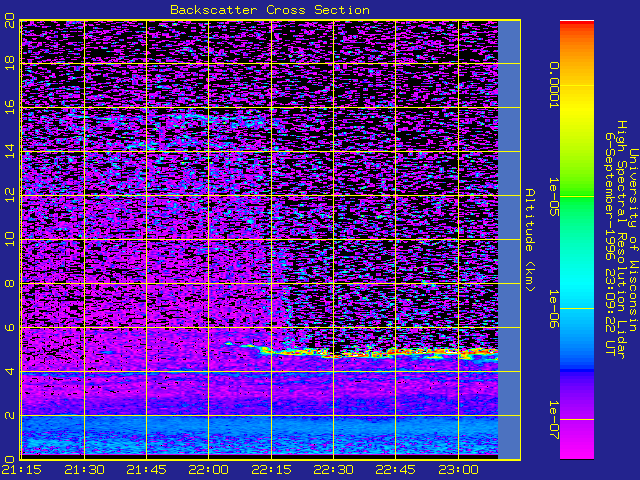Image resolution: width=640 pixels, height=480 pixels.
Task: Click the 8 km altitude label
Action: pyautogui.click(x=9, y=283)
